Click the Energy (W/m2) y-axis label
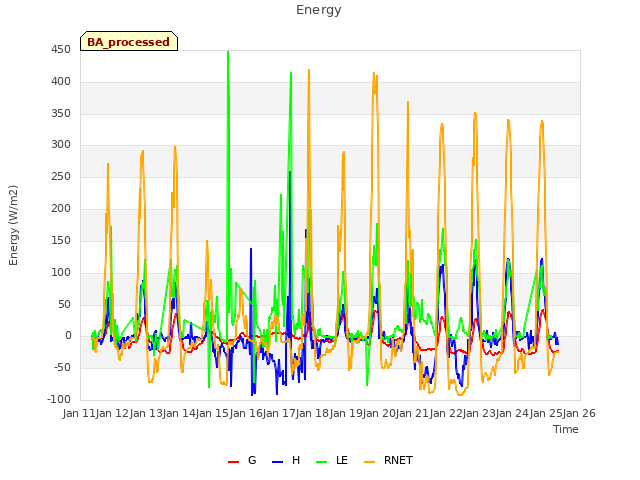640x480 pixels. pos(13,225)
